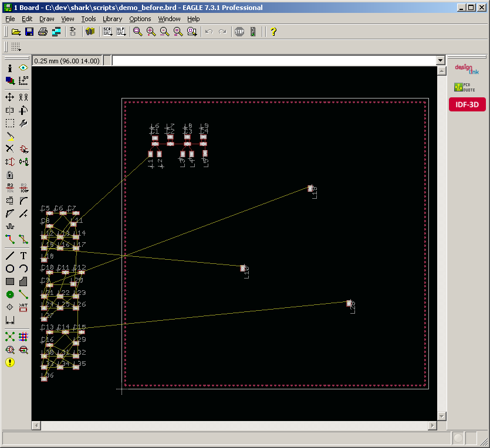The width and height of the screenshot is (490, 448).
Task: Select the Miter tool
Action: (23, 201)
